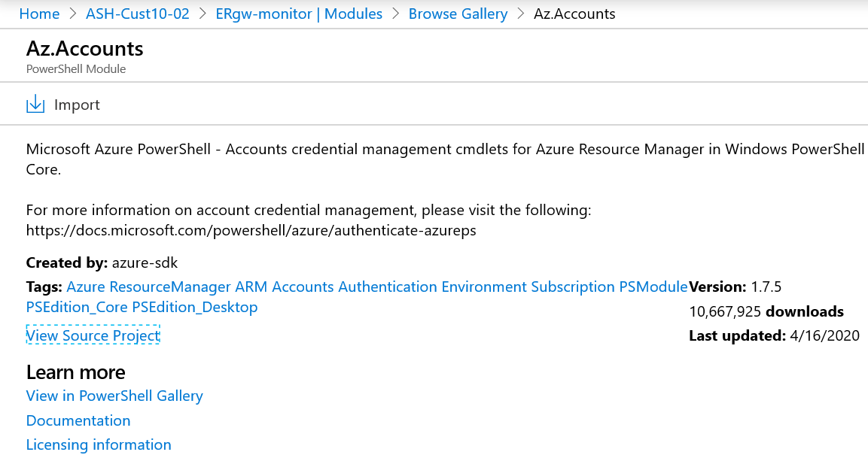868x458 pixels.
Task: Open ASH-Cust10-02 breadcrumb link
Action: (138, 14)
